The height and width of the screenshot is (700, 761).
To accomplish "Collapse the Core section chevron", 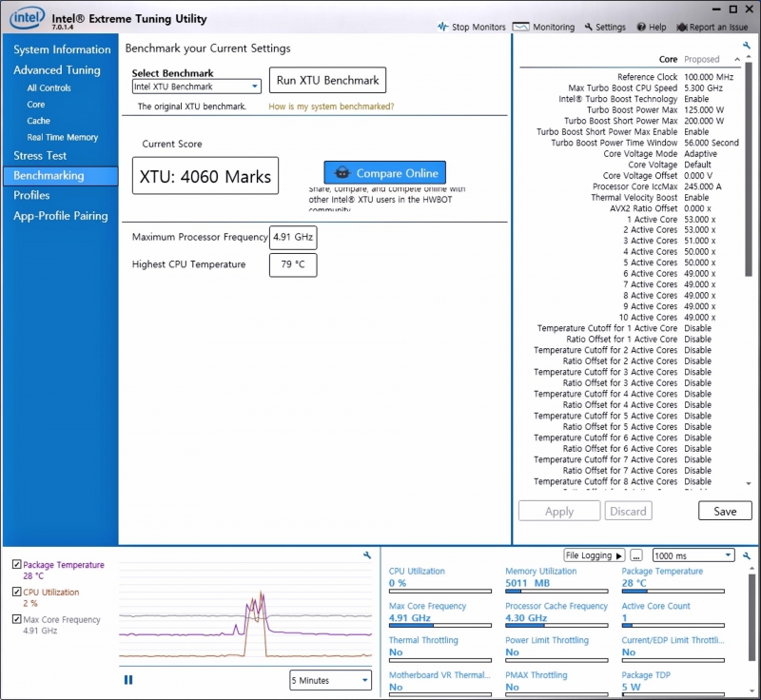I will [736, 59].
